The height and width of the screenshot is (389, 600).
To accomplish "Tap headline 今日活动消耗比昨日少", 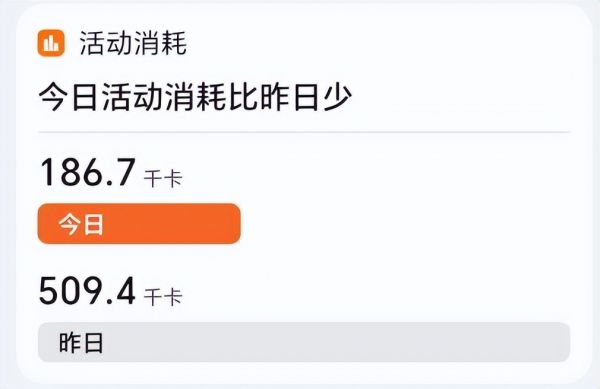I will (x=195, y=98).
